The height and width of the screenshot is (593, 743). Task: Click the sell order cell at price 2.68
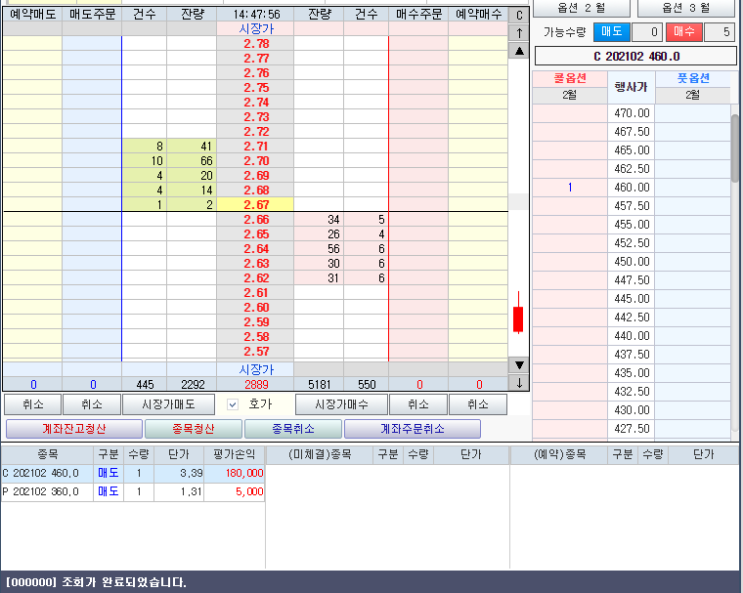coord(92,190)
